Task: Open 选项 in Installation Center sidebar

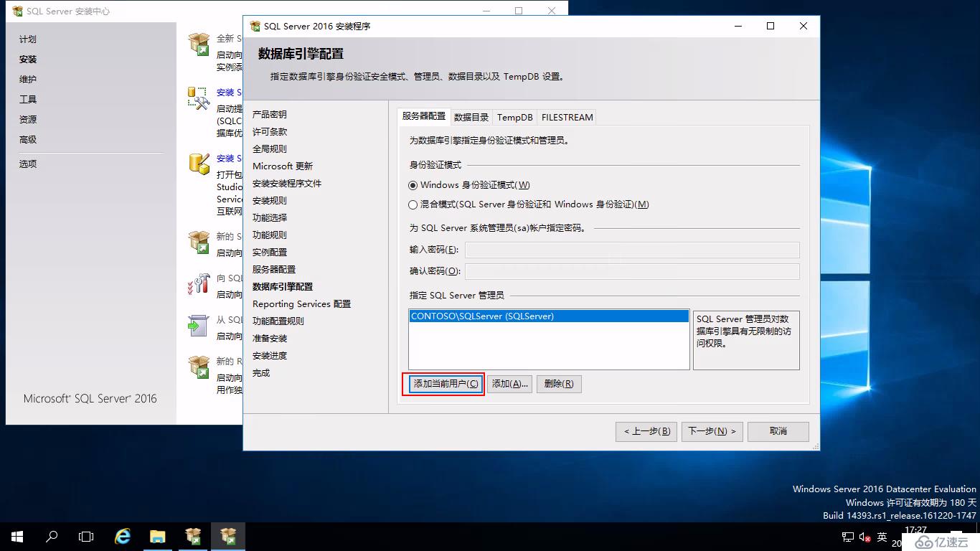Action: (28, 164)
